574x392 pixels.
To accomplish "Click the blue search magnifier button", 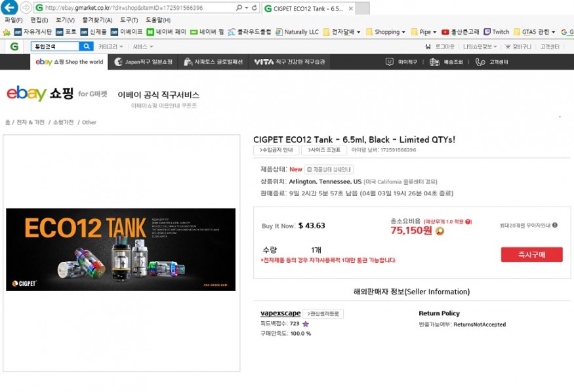I will [87, 47].
